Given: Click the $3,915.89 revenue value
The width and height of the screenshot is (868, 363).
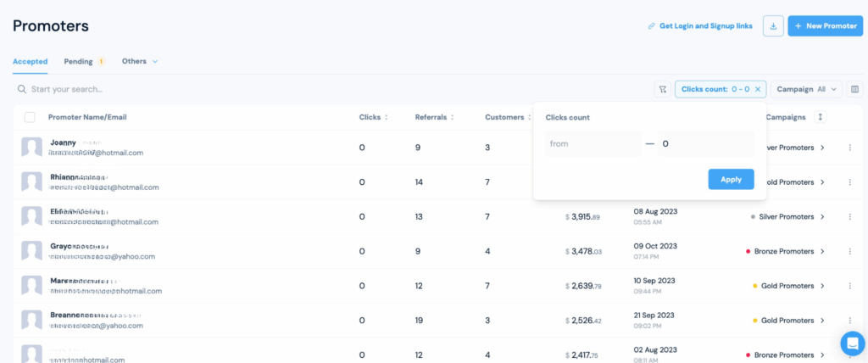Looking at the screenshot, I should point(583,216).
